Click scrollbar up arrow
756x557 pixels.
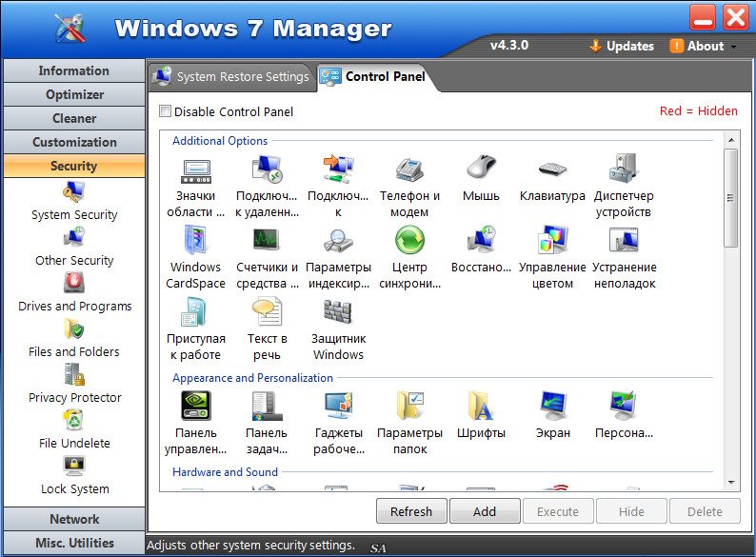coord(731,140)
